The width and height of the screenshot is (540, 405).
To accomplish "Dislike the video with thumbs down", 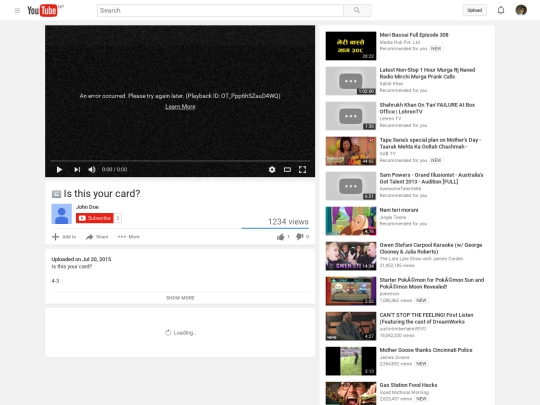I will pyautogui.click(x=300, y=237).
